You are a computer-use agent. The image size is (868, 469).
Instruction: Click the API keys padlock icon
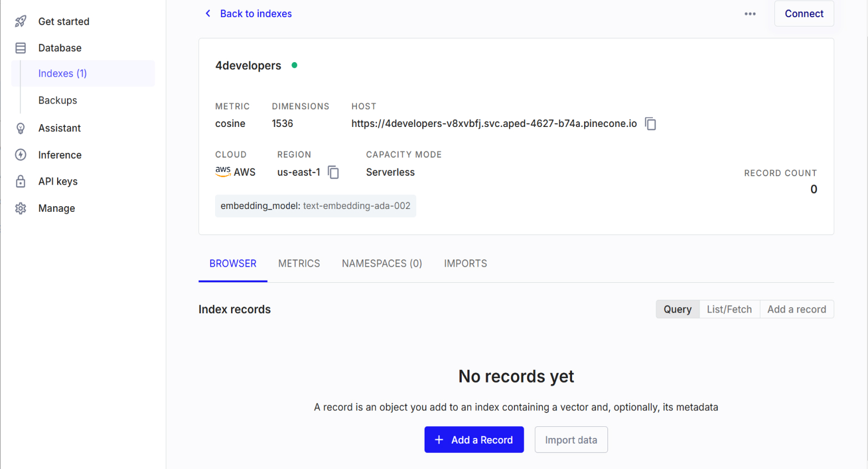tap(21, 181)
